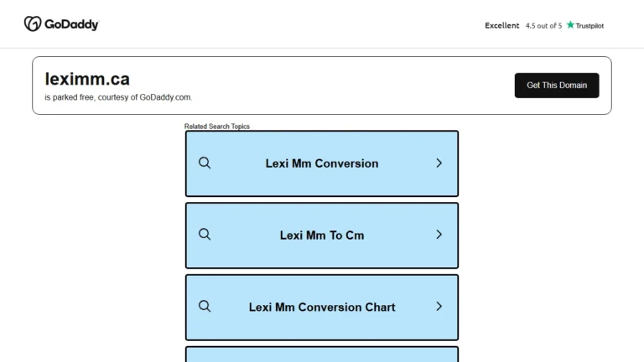Click search icon beside Lexi Mm To Cm
The image size is (644, 362).
(205, 235)
